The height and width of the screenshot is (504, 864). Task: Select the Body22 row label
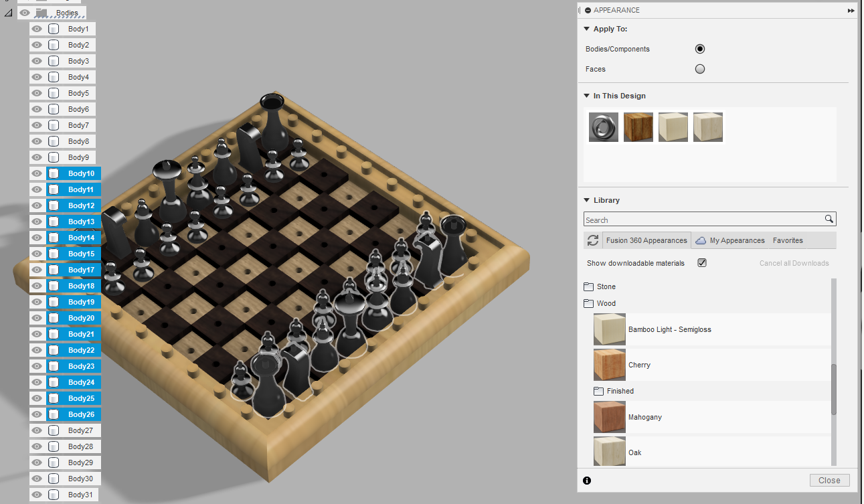tap(81, 350)
